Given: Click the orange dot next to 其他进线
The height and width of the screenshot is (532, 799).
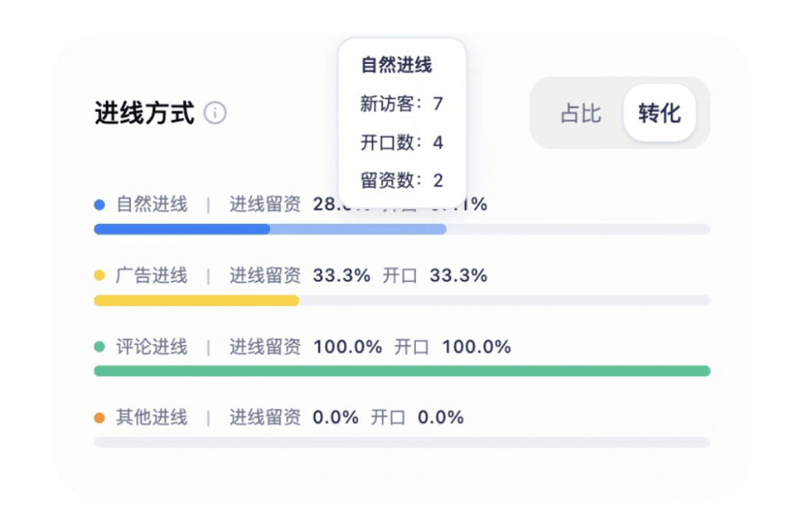Looking at the screenshot, I should coord(99,418).
